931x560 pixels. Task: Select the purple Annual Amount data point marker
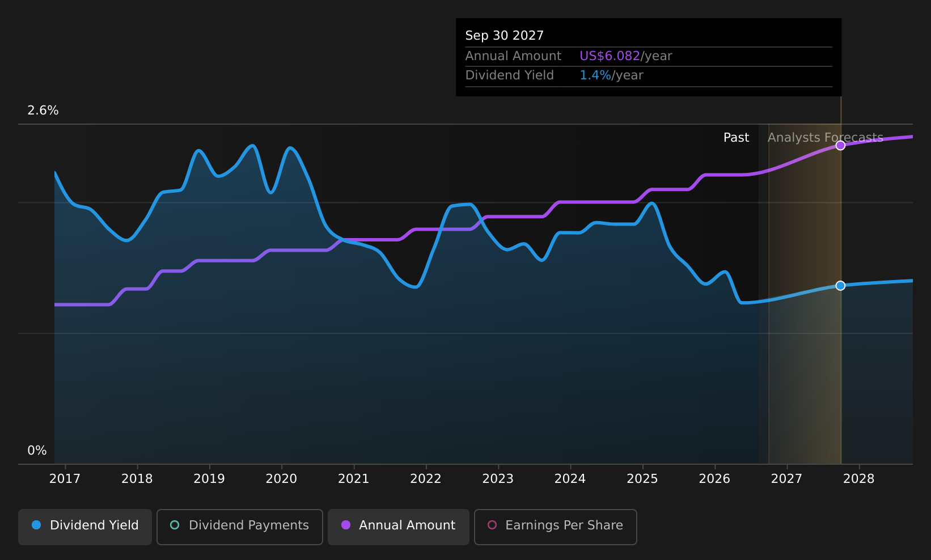point(840,146)
